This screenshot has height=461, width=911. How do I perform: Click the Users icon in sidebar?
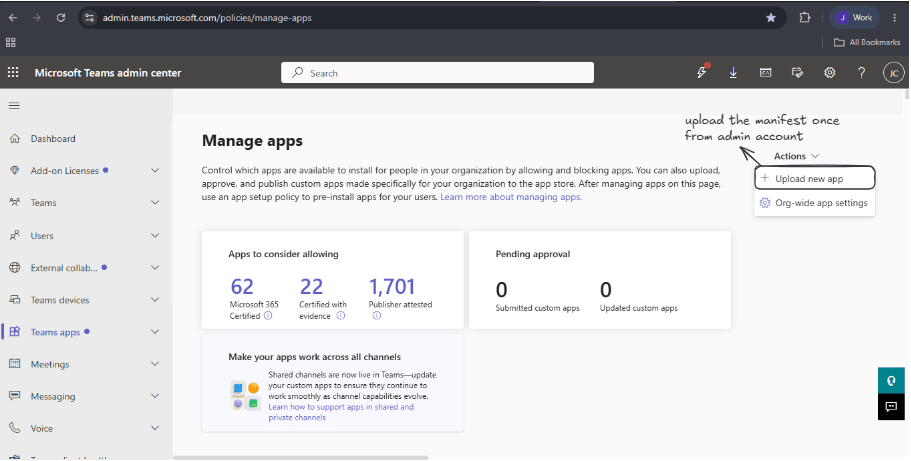click(15, 235)
